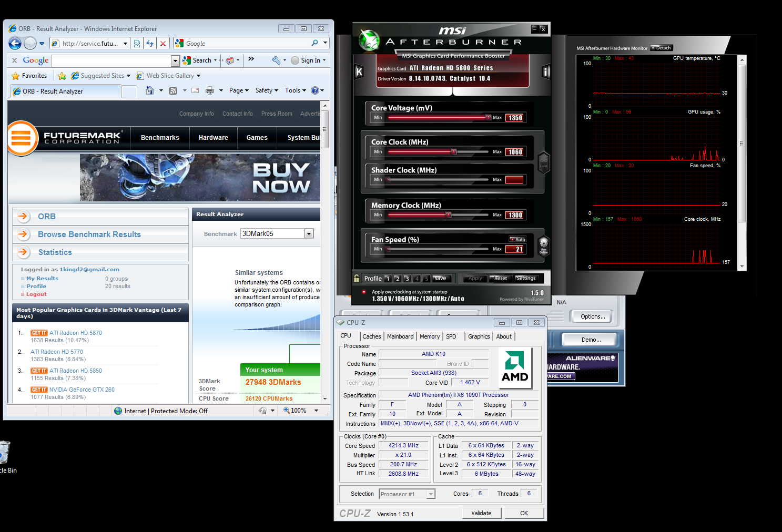Click the Read Mail envelope icon
Image resolution: width=782 pixels, height=532 pixels.
tap(195, 90)
